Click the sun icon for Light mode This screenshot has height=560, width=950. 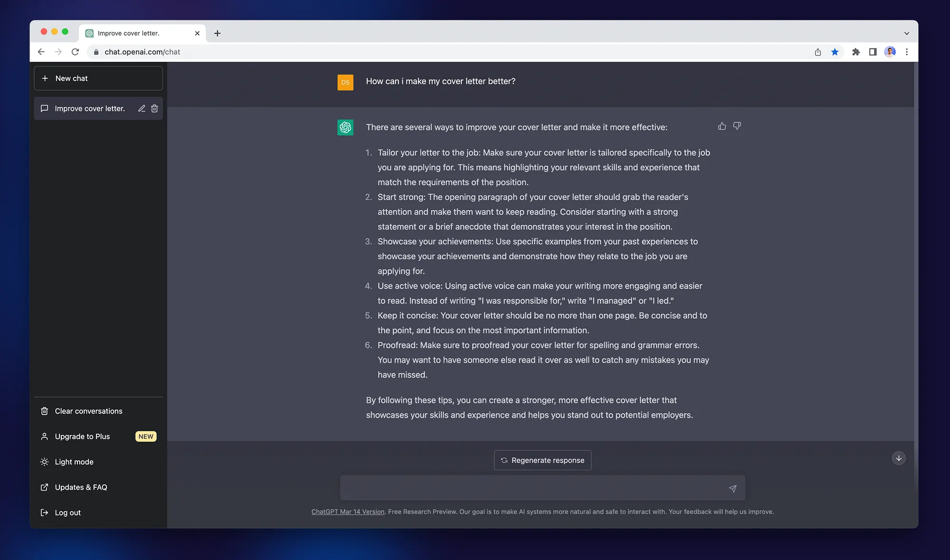point(44,462)
